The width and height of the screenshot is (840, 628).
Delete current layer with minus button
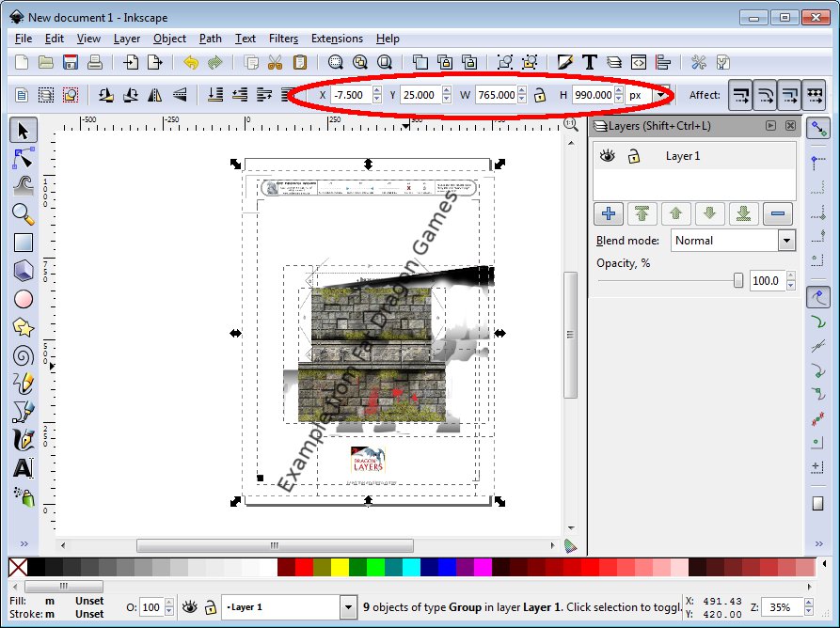[x=777, y=213]
